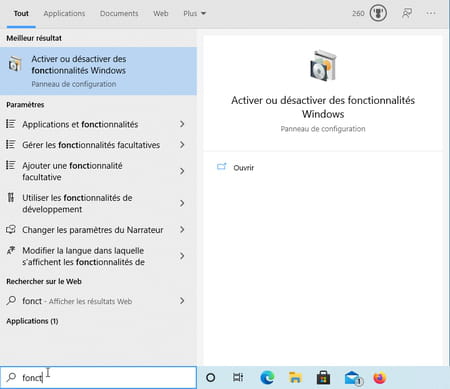Open Changer les paramètres du Narrateur
The width and height of the screenshot is (450, 389).
(98, 230)
